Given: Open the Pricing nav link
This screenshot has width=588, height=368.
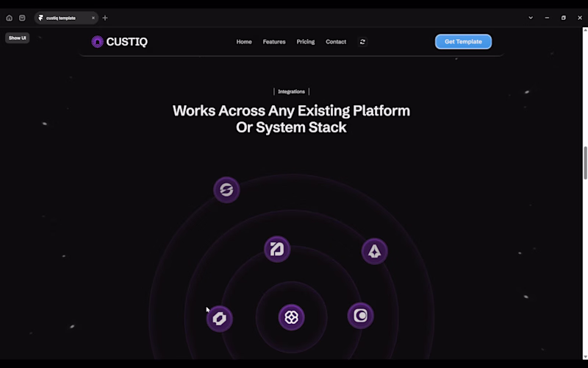Looking at the screenshot, I should click(x=306, y=42).
